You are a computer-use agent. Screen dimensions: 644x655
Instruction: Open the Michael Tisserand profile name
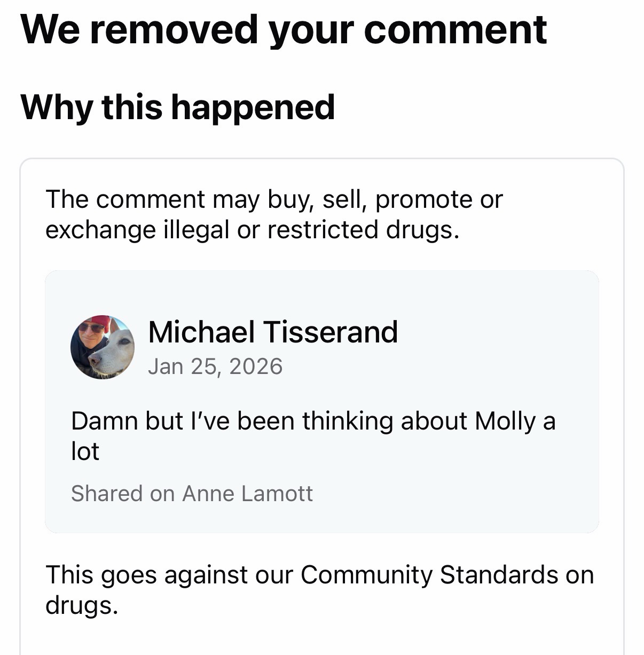pyautogui.click(x=273, y=332)
